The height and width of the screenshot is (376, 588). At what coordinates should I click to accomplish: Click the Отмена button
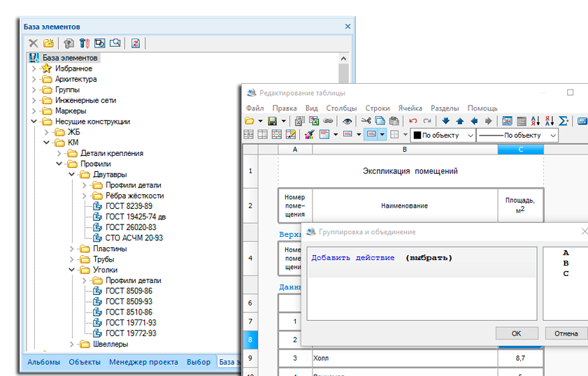pos(566,333)
